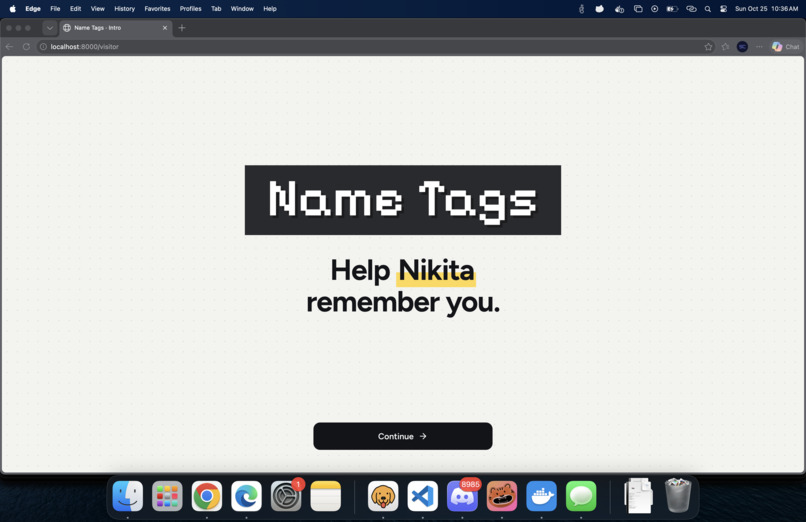Click the date and time in the menu bar
806x522 pixels.
[766, 9]
